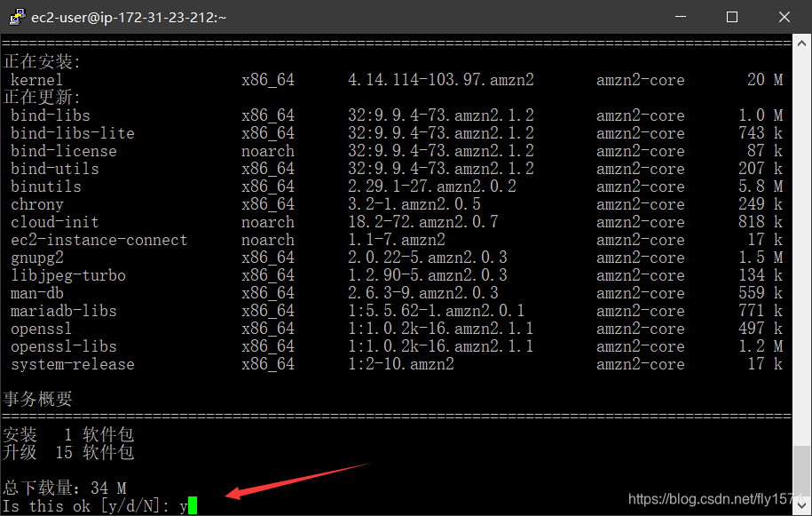Click the 'cloud-init' package name

point(54,222)
